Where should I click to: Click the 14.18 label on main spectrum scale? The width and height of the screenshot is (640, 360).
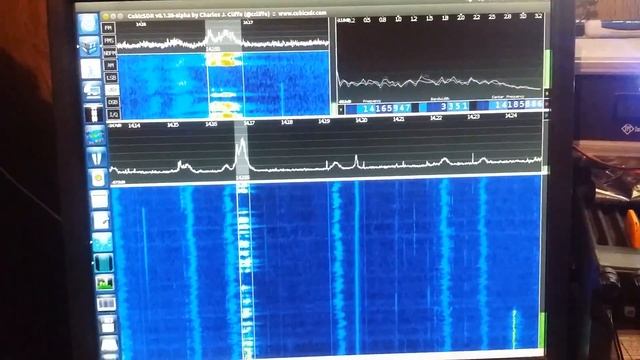point(287,122)
